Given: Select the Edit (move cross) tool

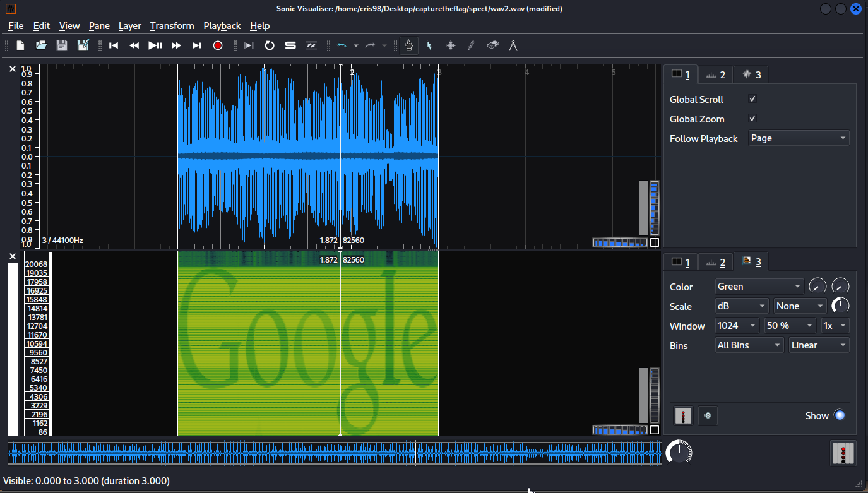Looking at the screenshot, I should click(x=451, y=45).
